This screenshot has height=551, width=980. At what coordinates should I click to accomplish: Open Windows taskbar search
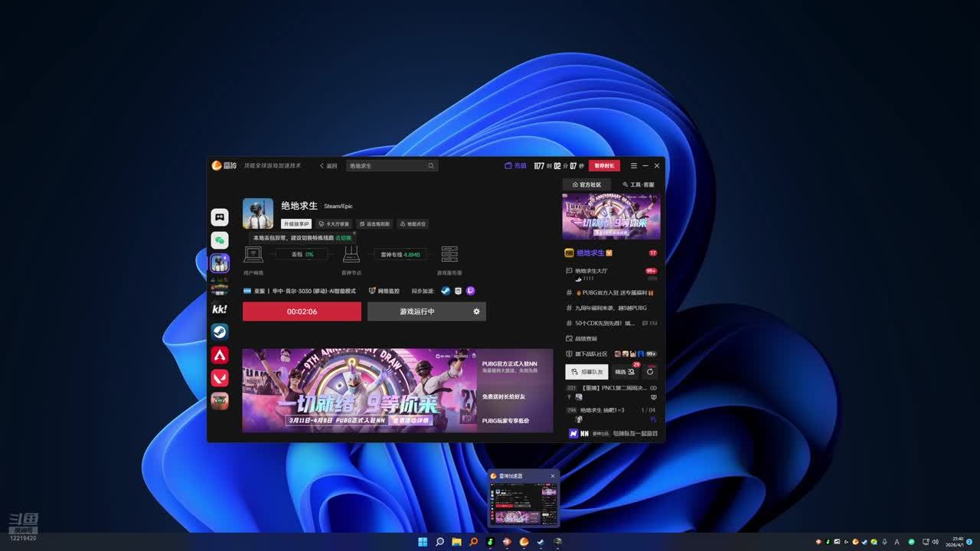439,542
